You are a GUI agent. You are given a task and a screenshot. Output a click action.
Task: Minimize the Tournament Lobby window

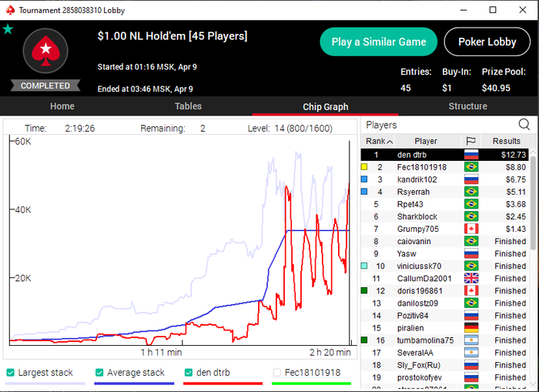[x=464, y=10]
